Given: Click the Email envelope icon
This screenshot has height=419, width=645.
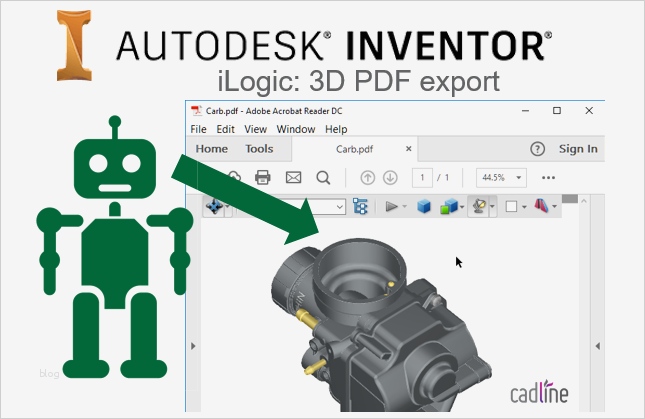Looking at the screenshot, I should [293, 178].
